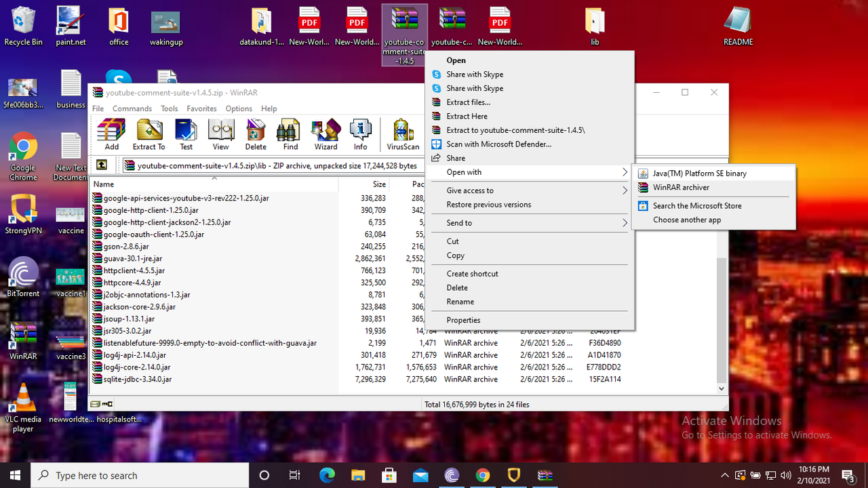Choose Extract to youtube-comment-suite-1.4.5\
The height and width of the screenshot is (488, 868).
530,130
